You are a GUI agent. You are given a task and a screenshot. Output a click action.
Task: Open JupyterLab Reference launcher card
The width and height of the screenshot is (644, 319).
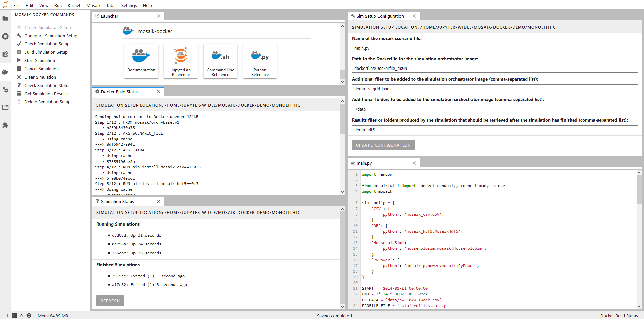click(181, 61)
